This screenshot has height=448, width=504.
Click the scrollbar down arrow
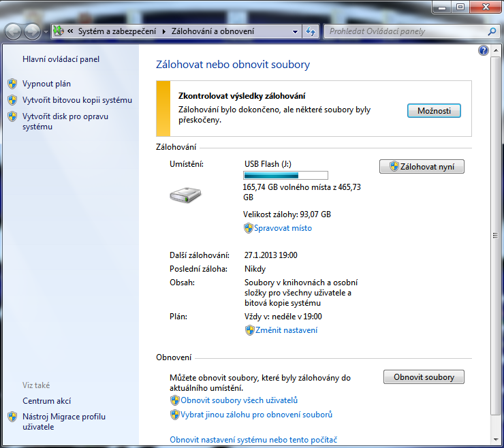click(x=495, y=440)
